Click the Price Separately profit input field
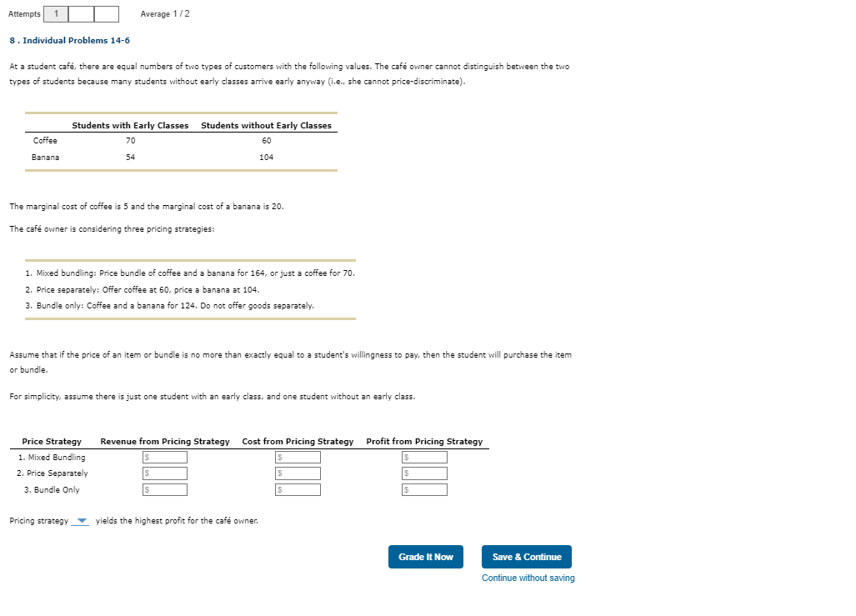Screen dimensions: 856x616 tap(425, 473)
